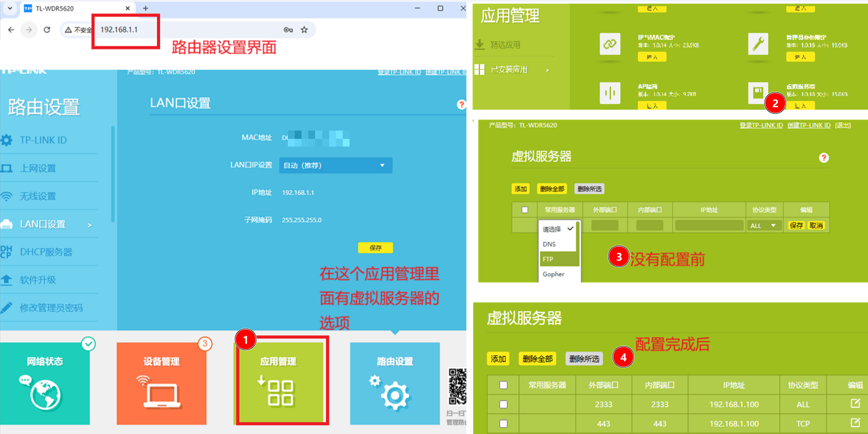The height and width of the screenshot is (434, 868).
Task: Tick the checkbox for the port 2333 row
Action: pyautogui.click(x=503, y=404)
